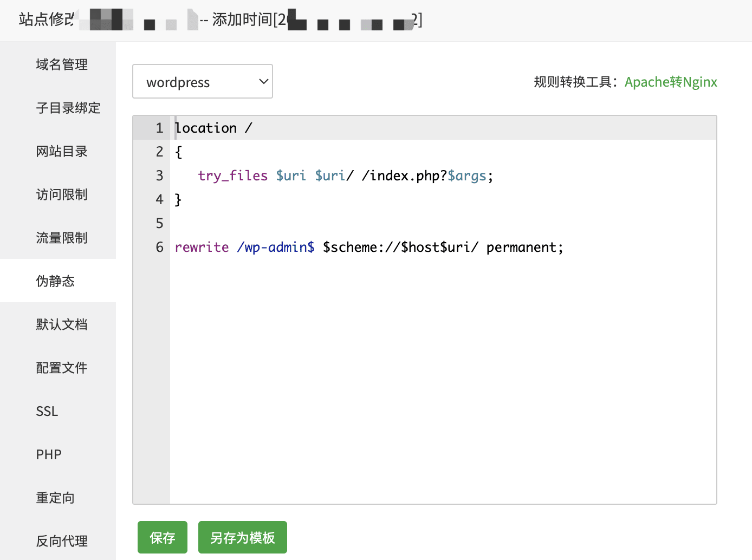The width and height of the screenshot is (752, 560).
Task: Open the 访问限制 section
Action: (61, 194)
